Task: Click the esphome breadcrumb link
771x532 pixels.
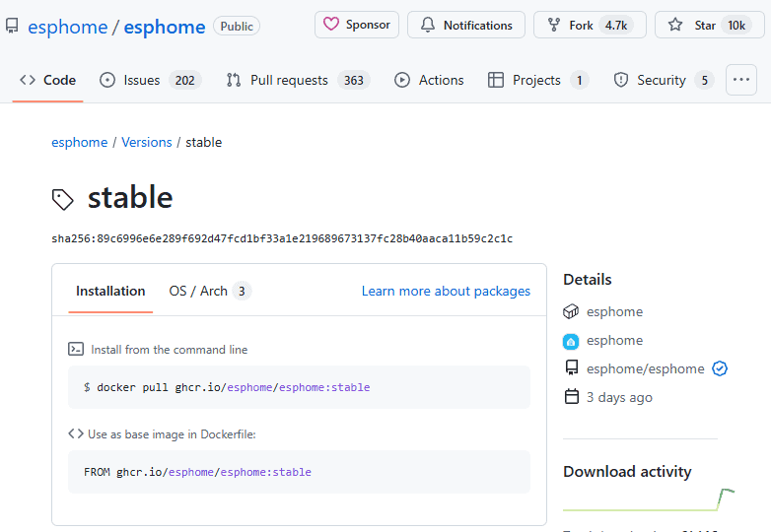Action: tap(79, 143)
